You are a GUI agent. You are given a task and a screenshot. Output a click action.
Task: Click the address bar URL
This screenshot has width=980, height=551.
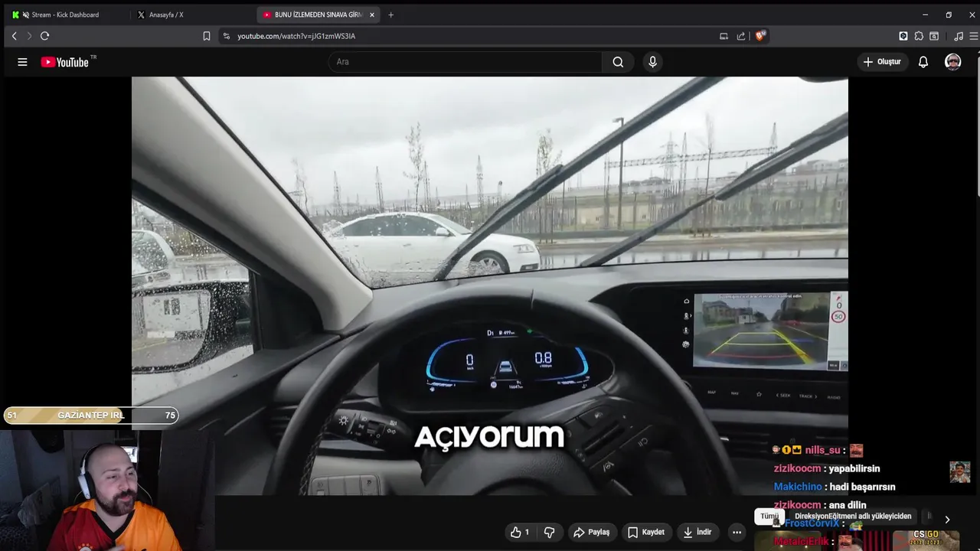coord(296,36)
